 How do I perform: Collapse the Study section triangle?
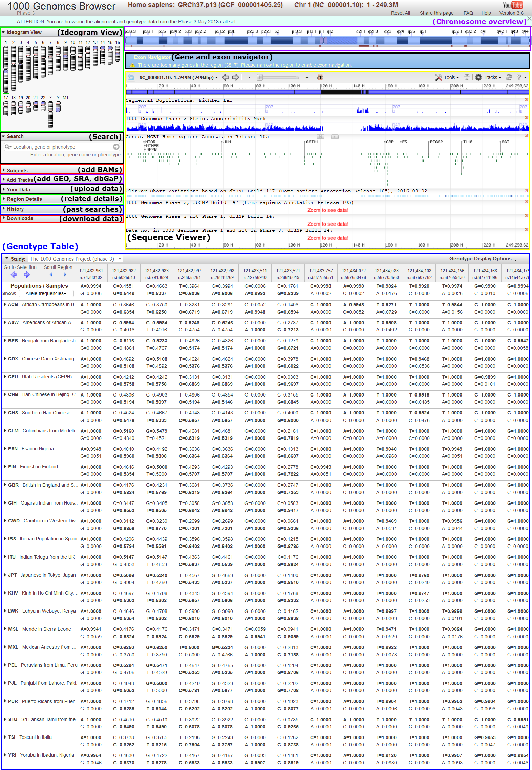tap(7, 258)
